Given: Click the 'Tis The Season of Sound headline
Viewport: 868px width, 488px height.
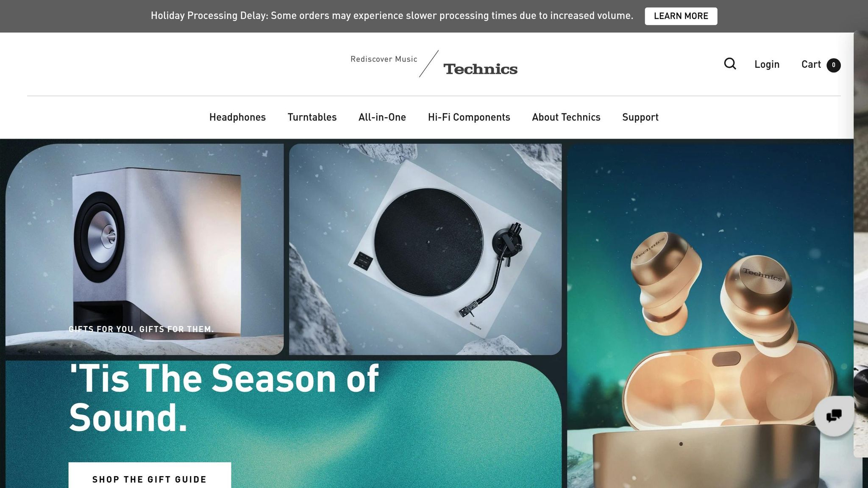Looking at the screenshot, I should [x=224, y=398].
